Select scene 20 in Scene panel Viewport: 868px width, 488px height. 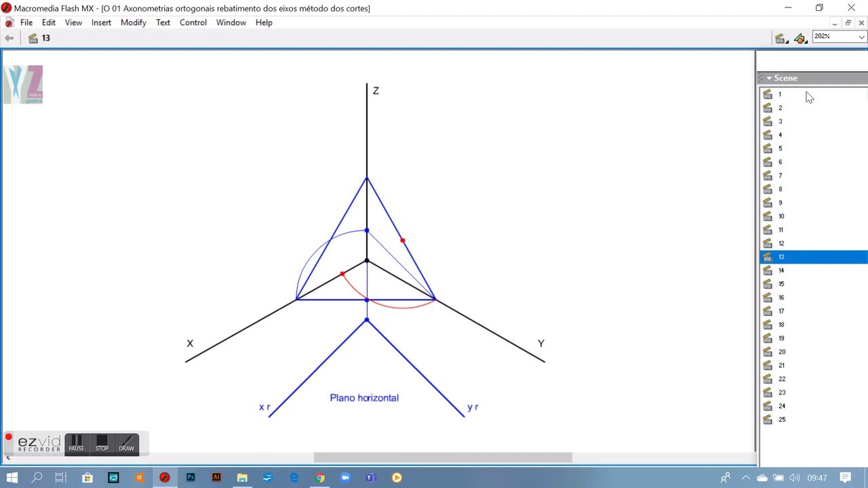(x=813, y=352)
